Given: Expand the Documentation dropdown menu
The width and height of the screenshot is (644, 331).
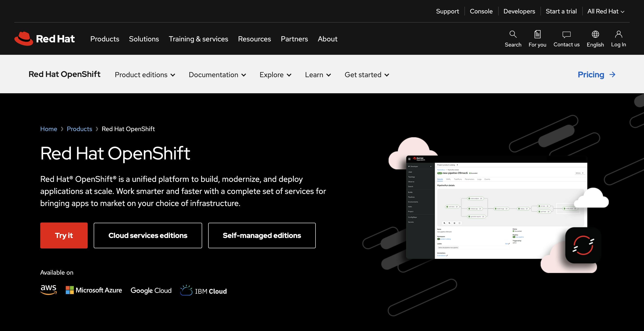Looking at the screenshot, I should (217, 74).
